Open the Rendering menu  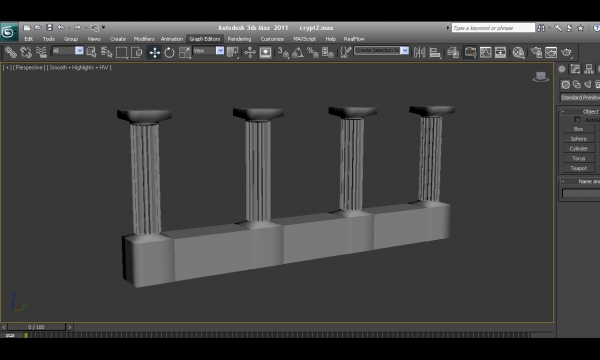pyautogui.click(x=239, y=39)
